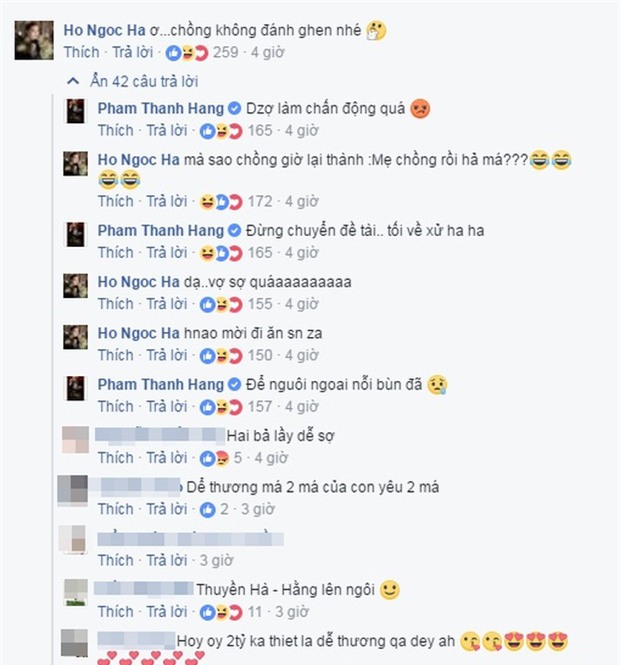This screenshot has width=620, height=665.
Task: Open Ho Ngoc Ha profile name at top
Action: click(x=104, y=31)
